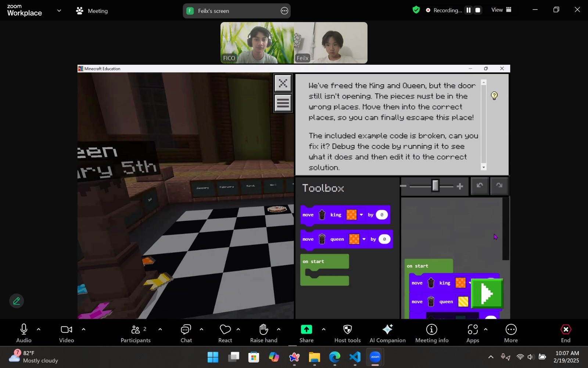The image size is (588, 368).
Task: Zoom out workspace with minus button
Action: (403, 186)
